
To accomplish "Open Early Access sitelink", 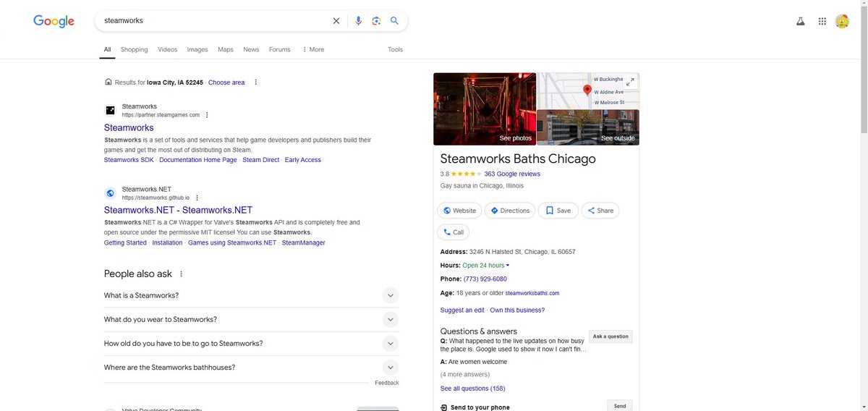I will [303, 160].
